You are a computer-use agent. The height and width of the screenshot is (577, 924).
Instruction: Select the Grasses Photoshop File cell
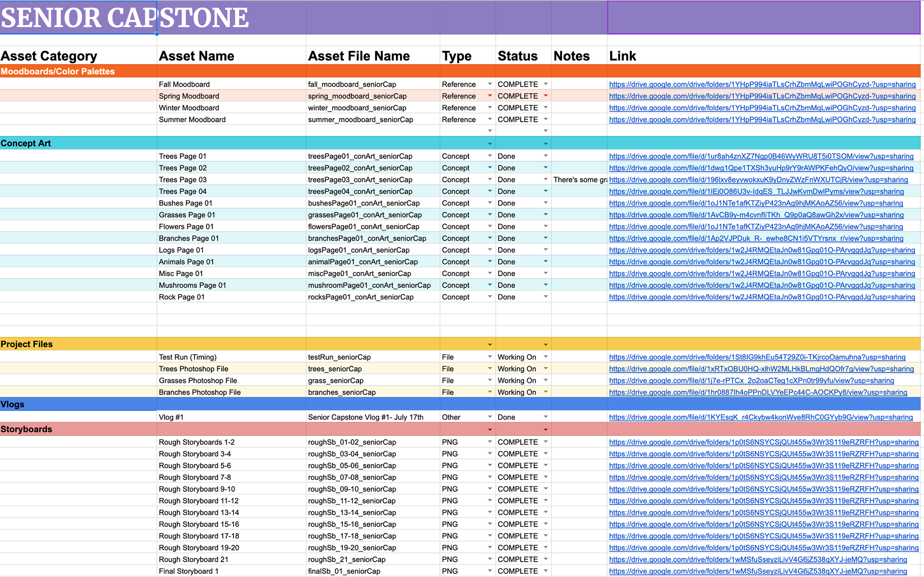coord(231,380)
